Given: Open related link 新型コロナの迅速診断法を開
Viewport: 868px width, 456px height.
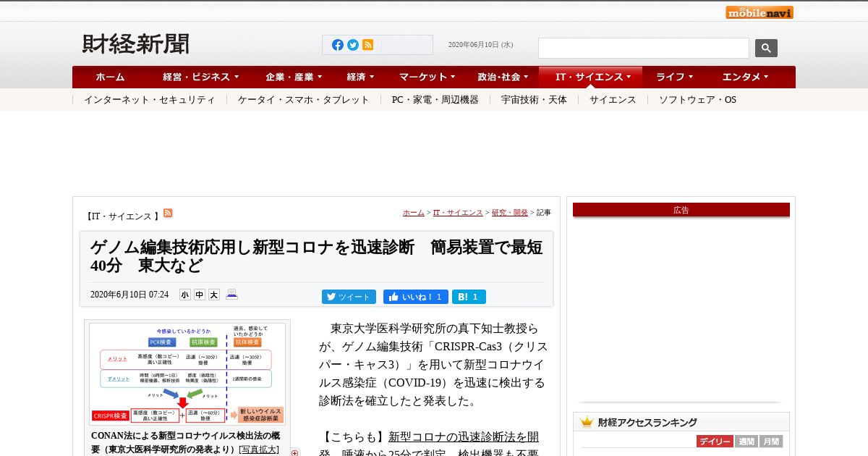Looking at the screenshot, I should pos(464,437).
